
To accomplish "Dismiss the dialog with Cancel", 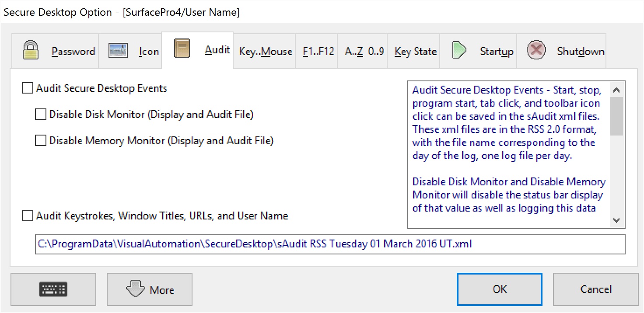I will [x=595, y=289].
